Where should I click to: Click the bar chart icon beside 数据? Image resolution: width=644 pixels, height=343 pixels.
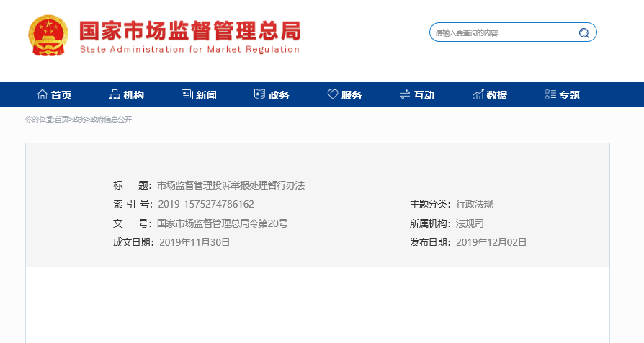tap(478, 94)
